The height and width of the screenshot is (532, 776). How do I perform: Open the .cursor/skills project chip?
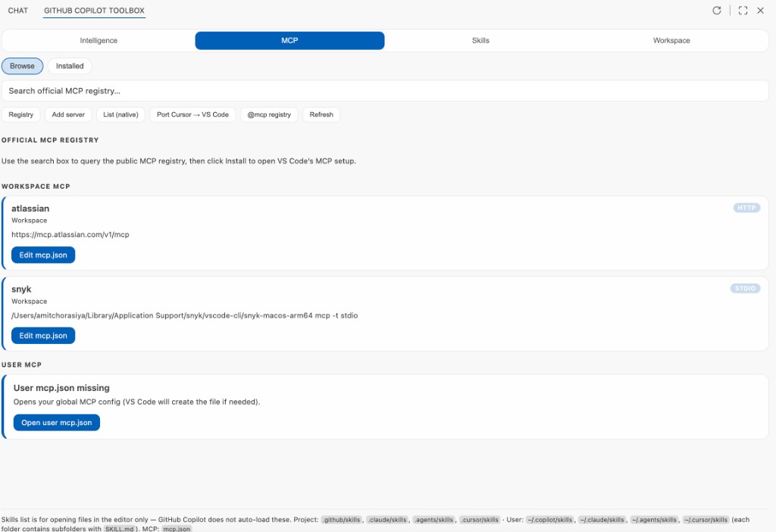click(x=478, y=520)
